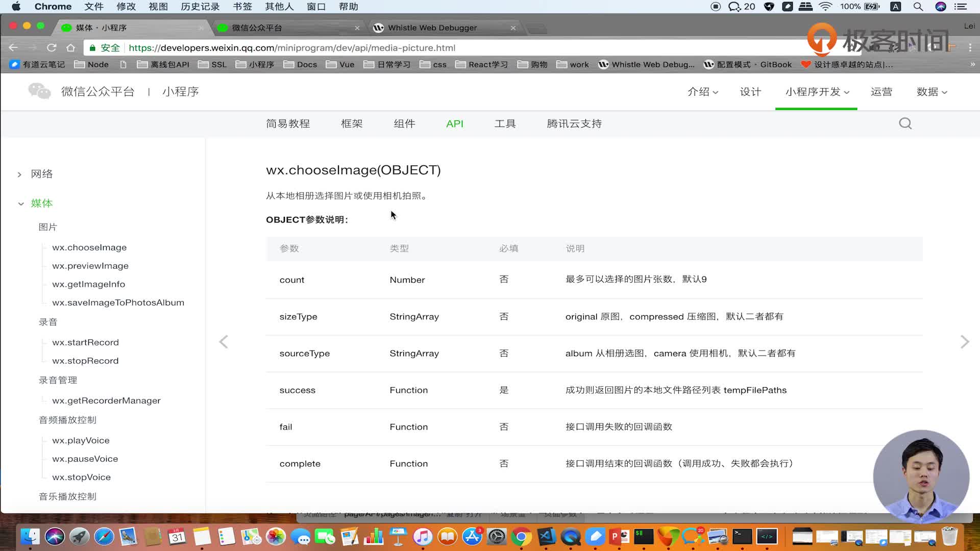This screenshot has width=980, height=551.
Task: Click the 'tempFilePaths' description text
Action: [755, 390]
